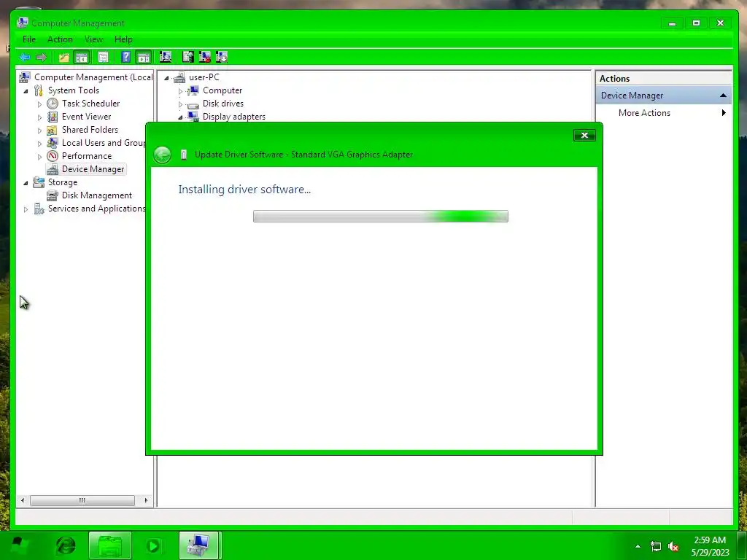Click 'Installing driver software...' heading text
747x560 pixels.
244,190
